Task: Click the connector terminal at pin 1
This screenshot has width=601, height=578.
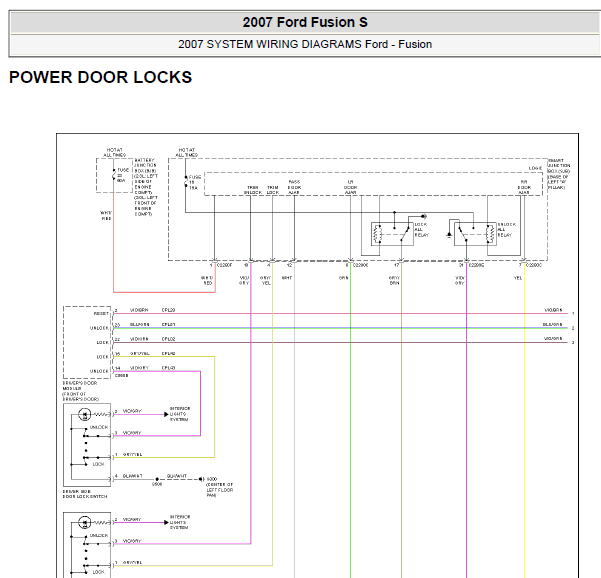Action: (215, 260)
